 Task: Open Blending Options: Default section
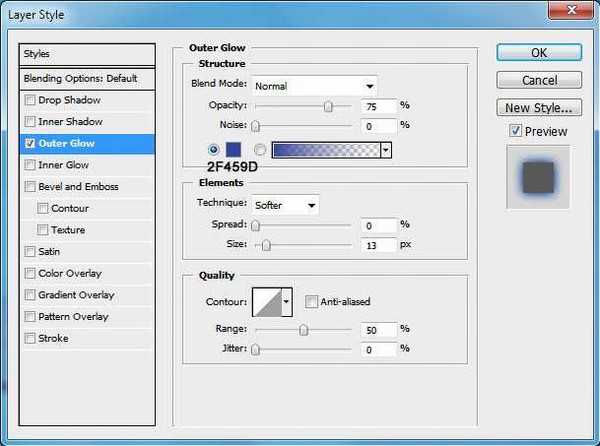[81, 78]
